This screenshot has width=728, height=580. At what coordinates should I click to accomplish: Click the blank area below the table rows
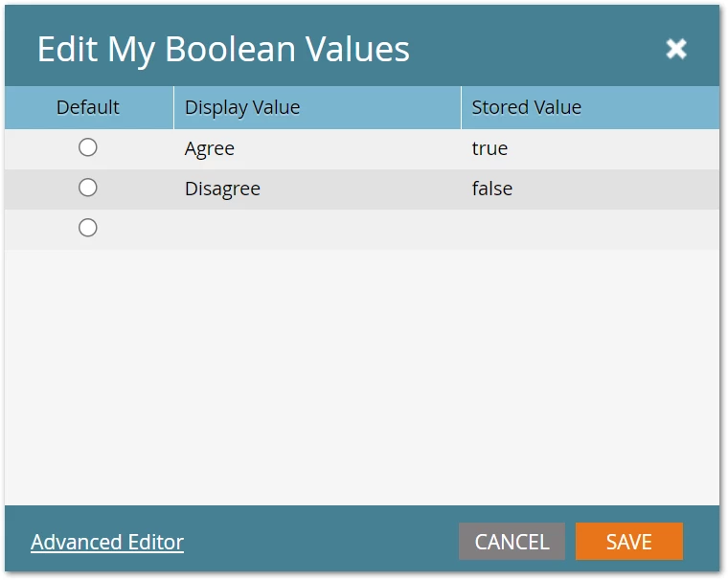362,377
